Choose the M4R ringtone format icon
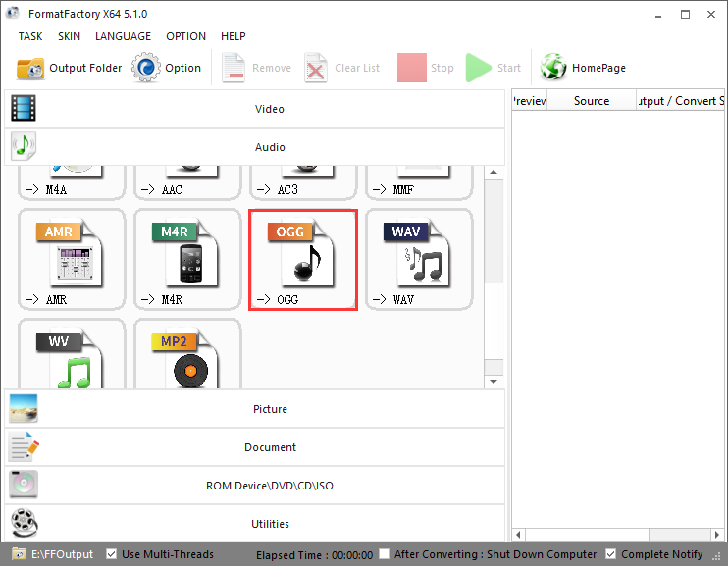 (187, 259)
